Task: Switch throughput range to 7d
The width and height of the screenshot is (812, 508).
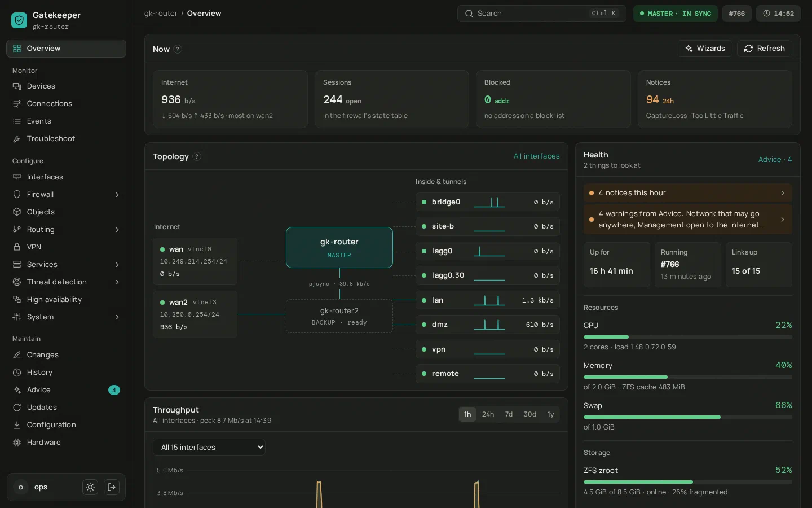Action: [x=509, y=414]
